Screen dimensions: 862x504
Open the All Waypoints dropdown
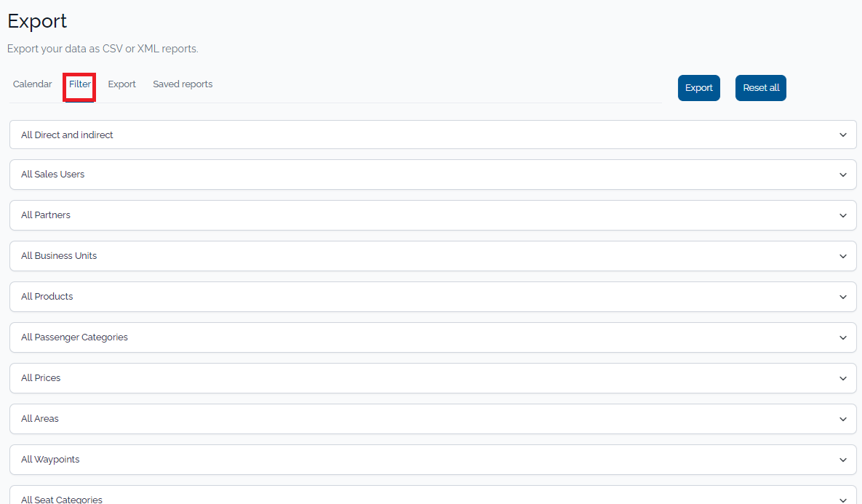[434, 460]
